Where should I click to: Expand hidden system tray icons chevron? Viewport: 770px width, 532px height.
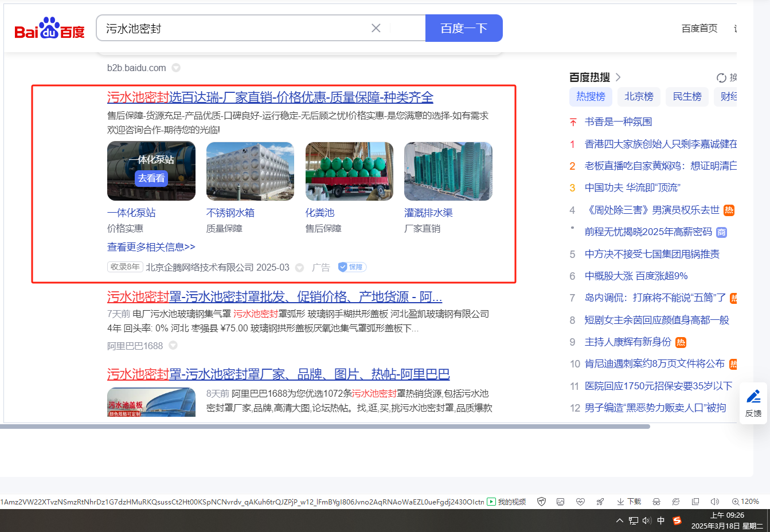[619, 521]
